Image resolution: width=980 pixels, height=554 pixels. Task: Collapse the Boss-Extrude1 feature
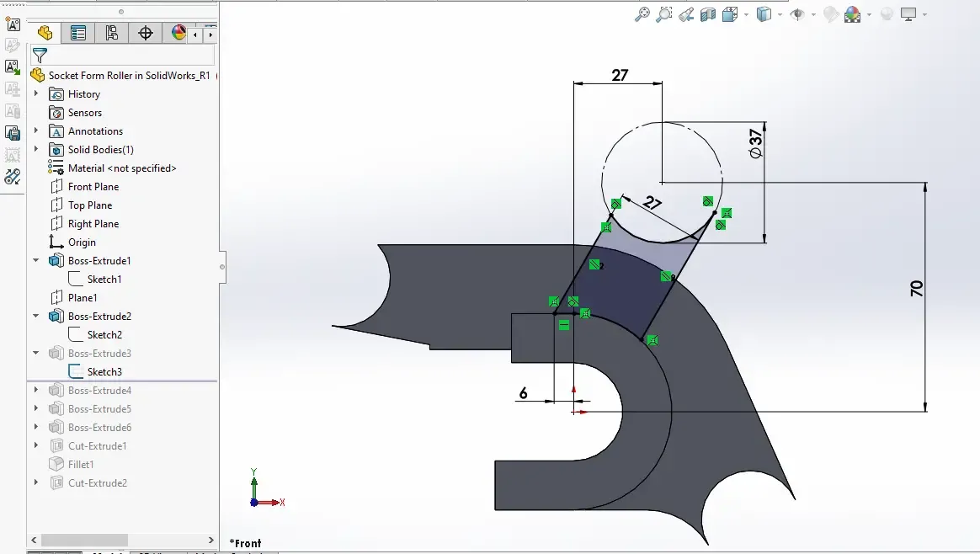(35, 260)
